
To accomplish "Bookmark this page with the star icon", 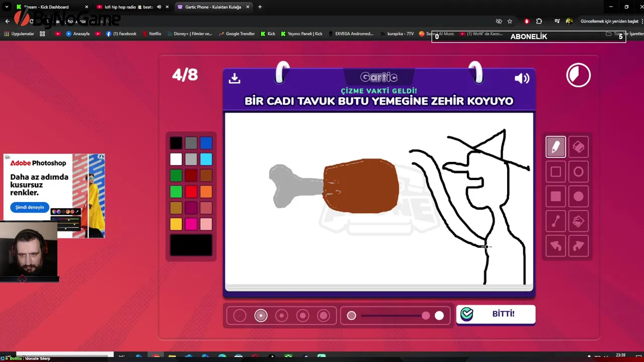I will pyautogui.click(x=510, y=21).
